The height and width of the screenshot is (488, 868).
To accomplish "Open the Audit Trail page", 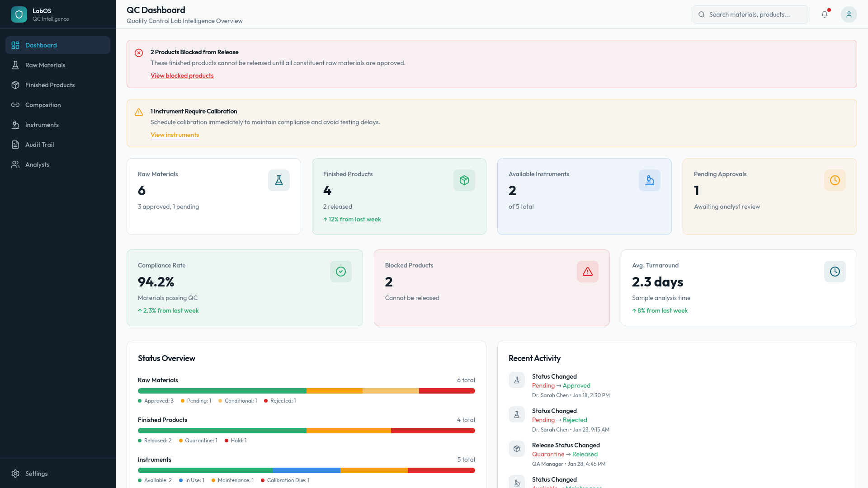I will click(58, 145).
